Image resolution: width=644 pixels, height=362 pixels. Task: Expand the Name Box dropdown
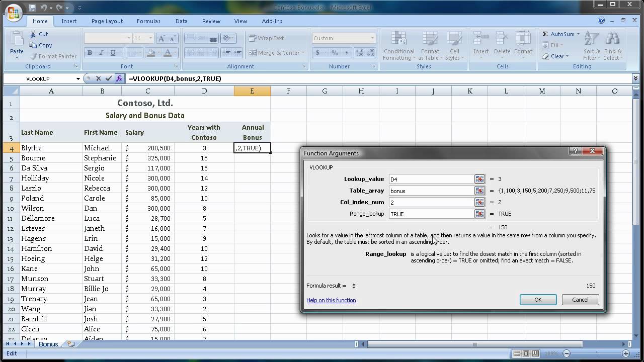(x=78, y=78)
